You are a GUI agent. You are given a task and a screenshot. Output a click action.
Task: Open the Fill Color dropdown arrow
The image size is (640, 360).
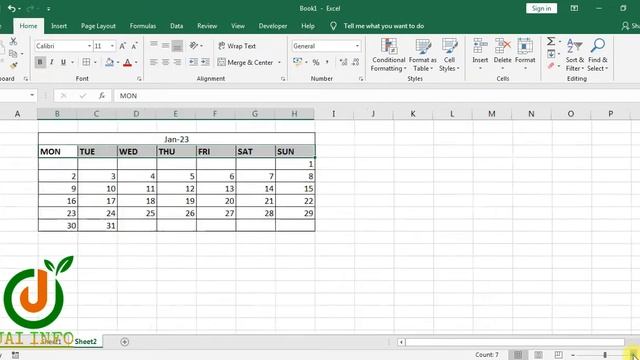tap(118, 62)
